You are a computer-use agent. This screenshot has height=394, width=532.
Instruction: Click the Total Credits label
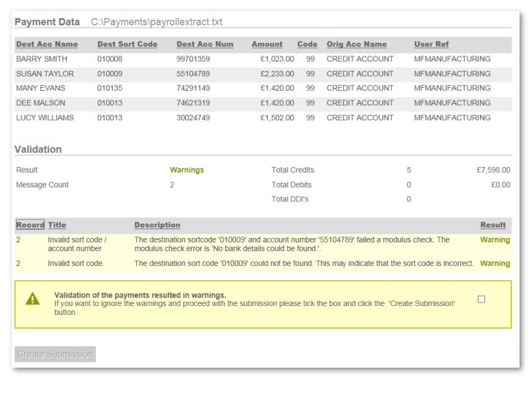pos(292,170)
